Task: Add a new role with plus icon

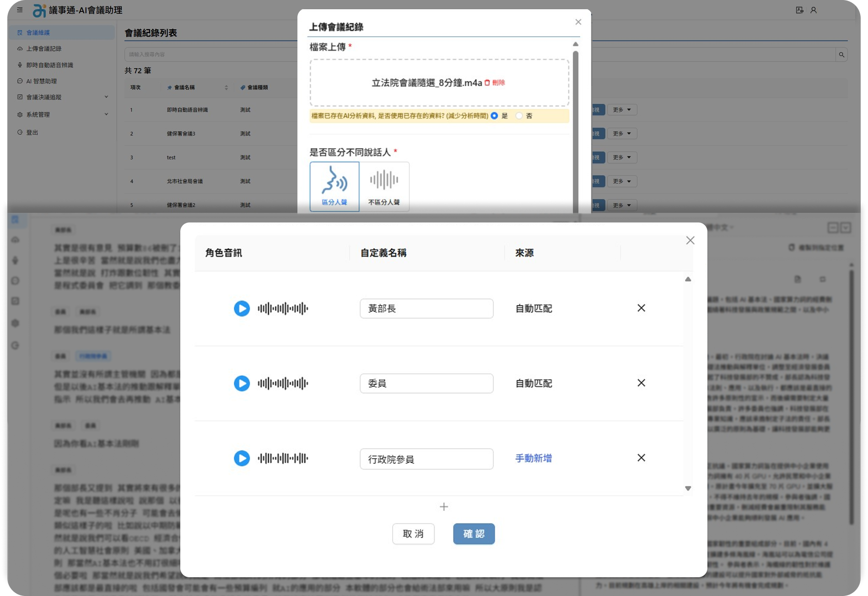Action: point(443,507)
